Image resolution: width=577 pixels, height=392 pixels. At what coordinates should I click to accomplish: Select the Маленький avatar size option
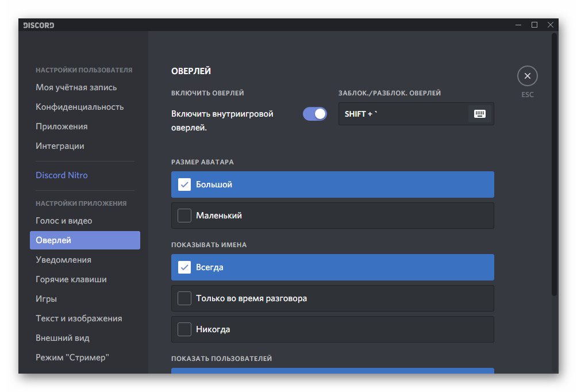click(333, 216)
